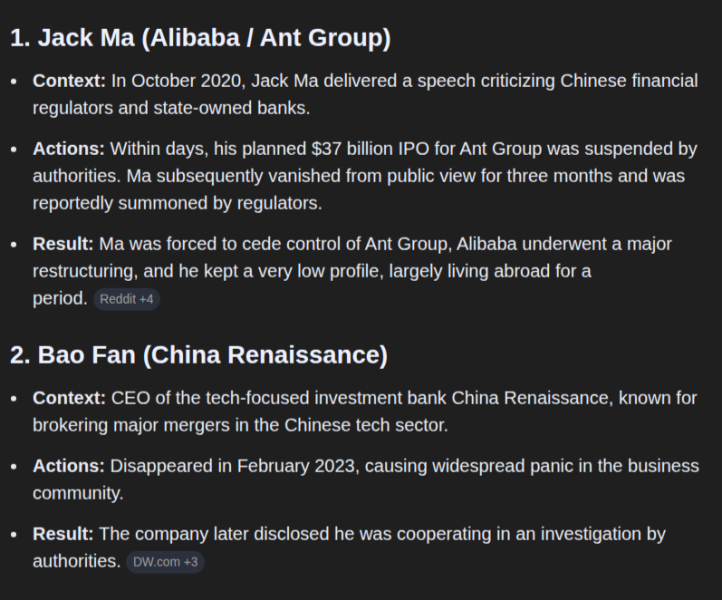Viewport: 722px width, 600px height.
Task: Click the Bao Fan section heading
Action: click(198, 355)
